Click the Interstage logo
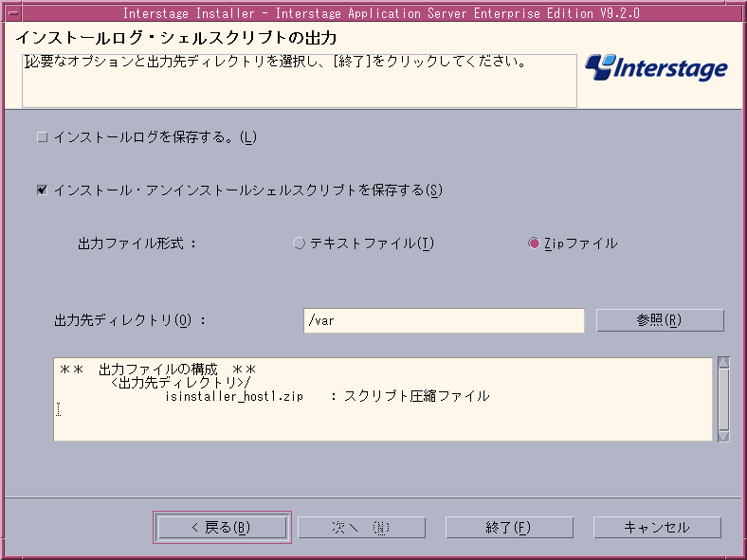The width and height of the screenshot is (747, 560). [656, 67]
